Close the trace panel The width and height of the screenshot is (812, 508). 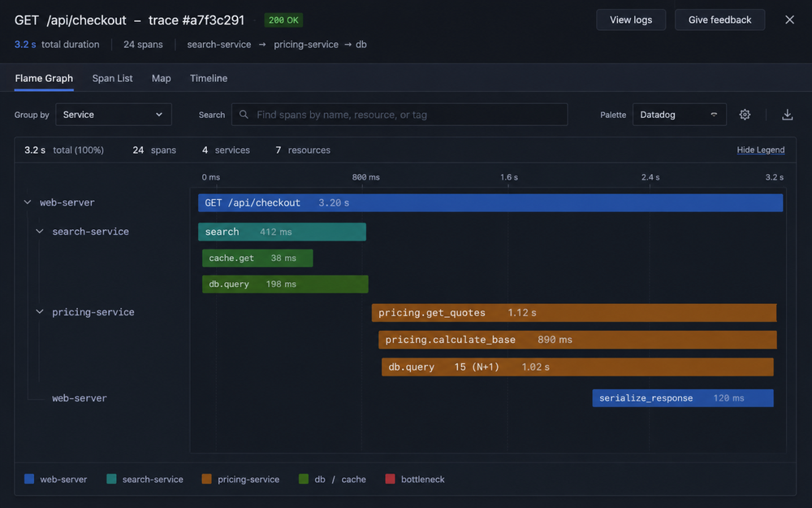click(x=789, y=20)
